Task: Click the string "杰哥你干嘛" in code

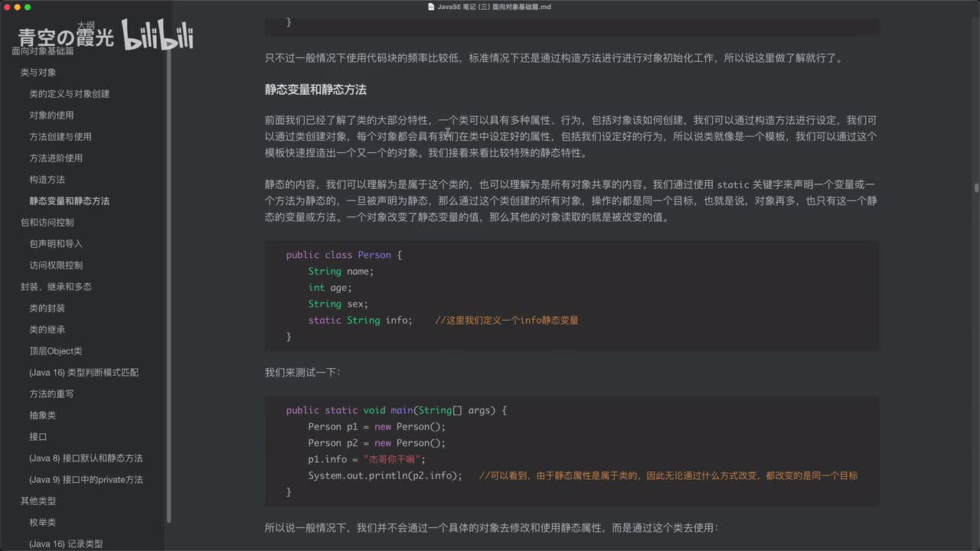Action: [x=394, y=459]
